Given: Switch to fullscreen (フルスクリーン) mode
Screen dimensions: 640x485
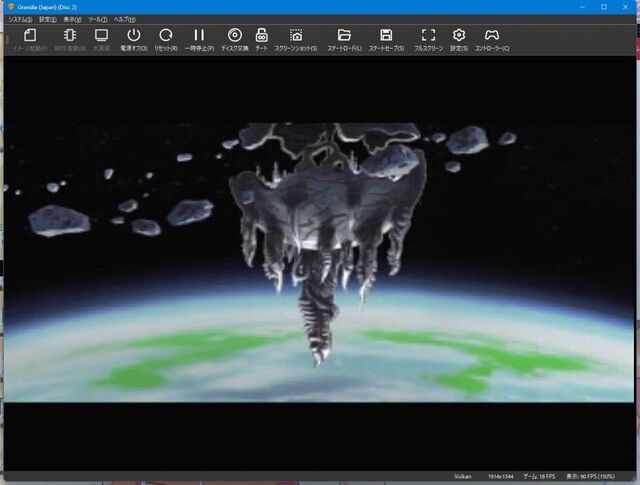Looking at the screenshot, I should click(428, 40).
